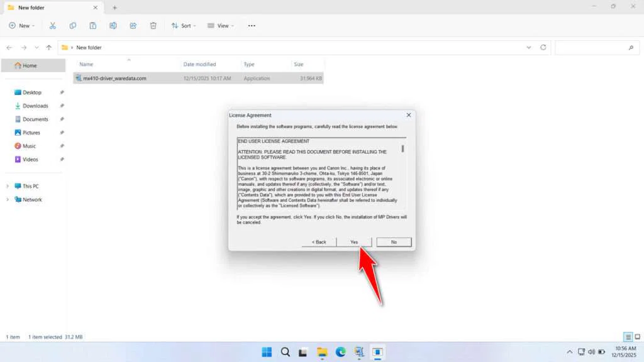Screen dimensions: 644x362
Task: Click the Share icon
Action: (133, 26)
